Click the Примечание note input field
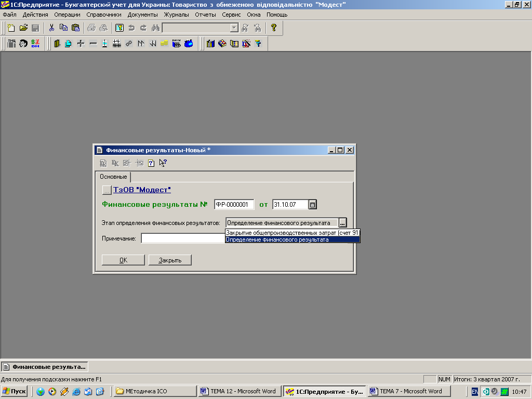The image size is (532, 399). pos(183,238)
